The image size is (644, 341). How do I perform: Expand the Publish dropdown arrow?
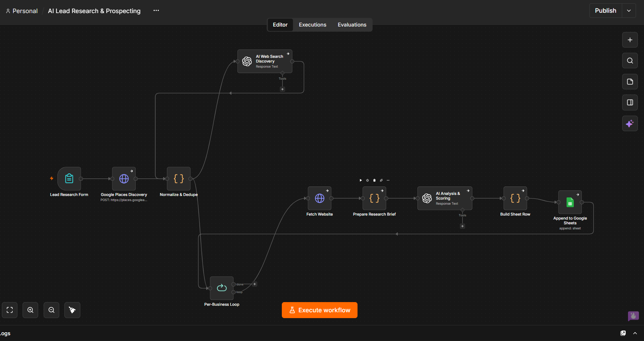(x=629, y=11)
